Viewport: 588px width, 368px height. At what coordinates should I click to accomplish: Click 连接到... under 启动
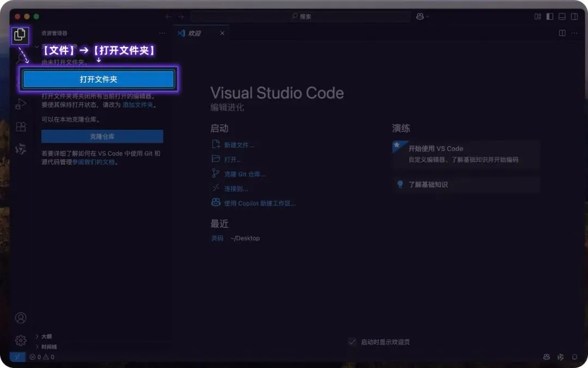[236, 189]
